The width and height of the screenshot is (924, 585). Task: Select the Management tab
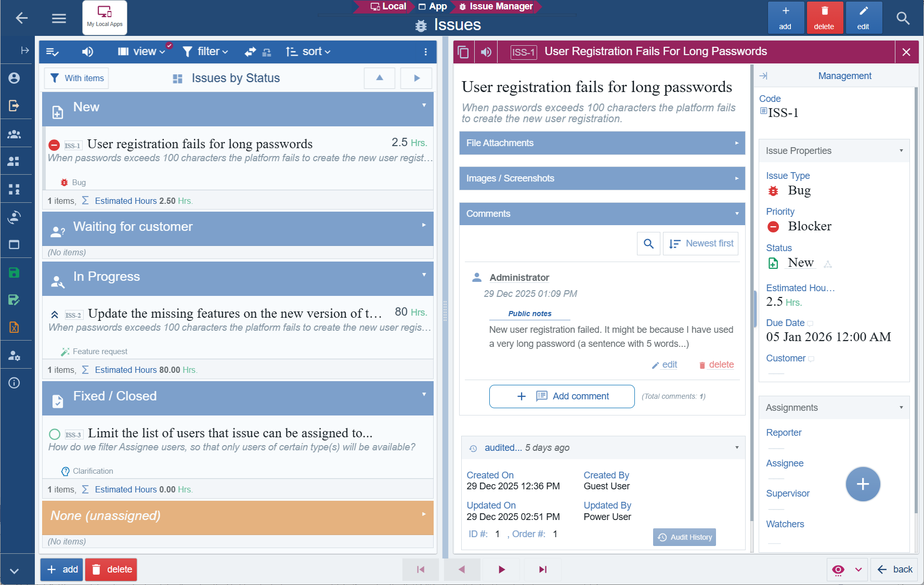(x=844, y=75)
